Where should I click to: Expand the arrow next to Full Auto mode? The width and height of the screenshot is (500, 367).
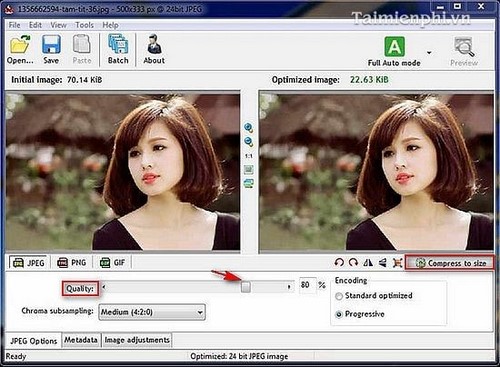[x=429, y=53]
